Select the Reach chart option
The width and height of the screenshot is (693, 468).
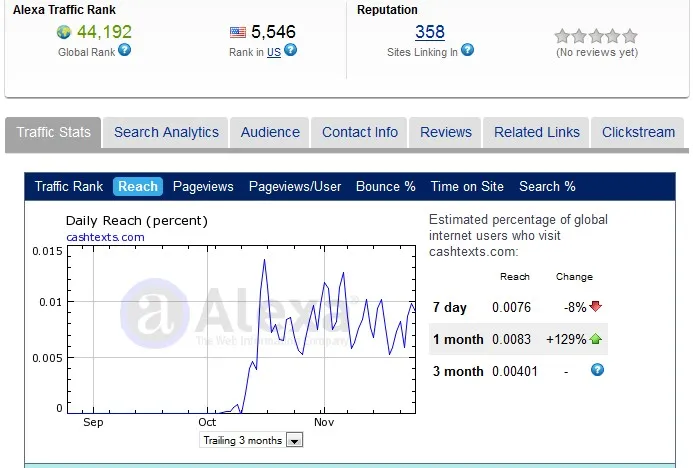click(138, 186)
